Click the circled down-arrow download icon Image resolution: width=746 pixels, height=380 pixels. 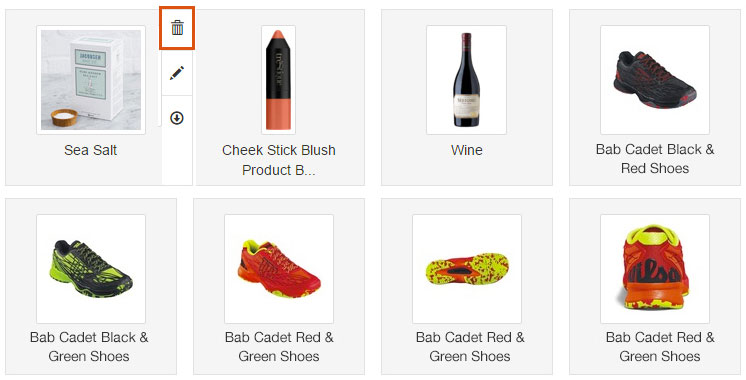coord(177,118)
